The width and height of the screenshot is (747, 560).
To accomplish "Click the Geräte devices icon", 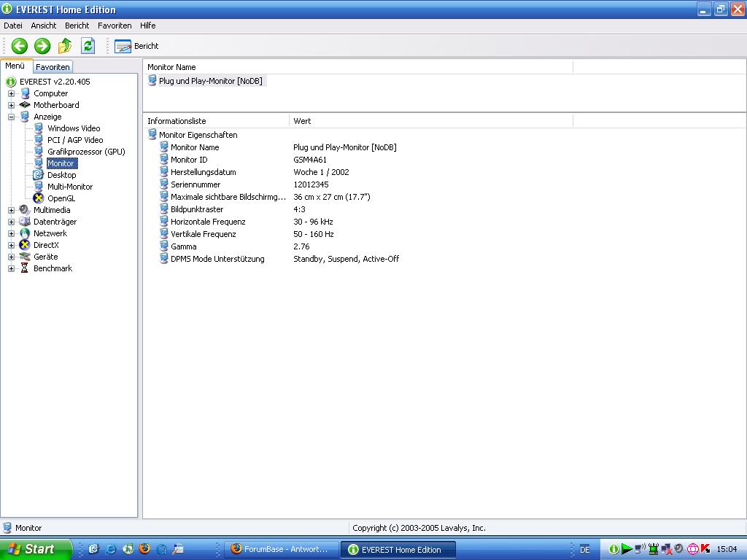I will [x=25, y=257].
